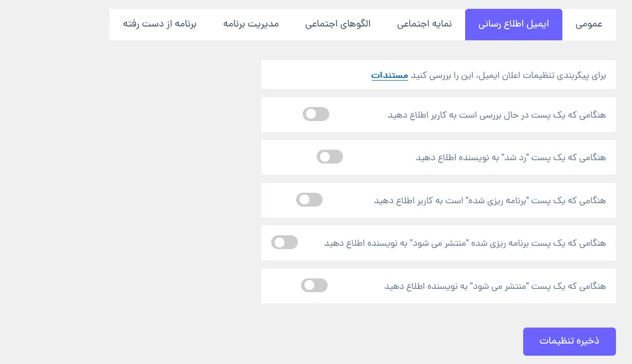Click the "در حال بررسی" notification label text
The width and height of the screenshot is (632, 364).
pyautogui.click(x=497, y=115)
